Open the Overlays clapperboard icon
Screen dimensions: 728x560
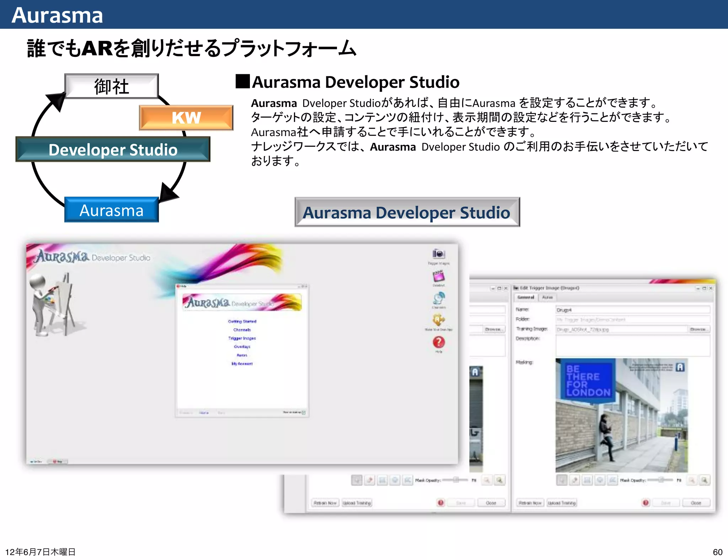439,276
